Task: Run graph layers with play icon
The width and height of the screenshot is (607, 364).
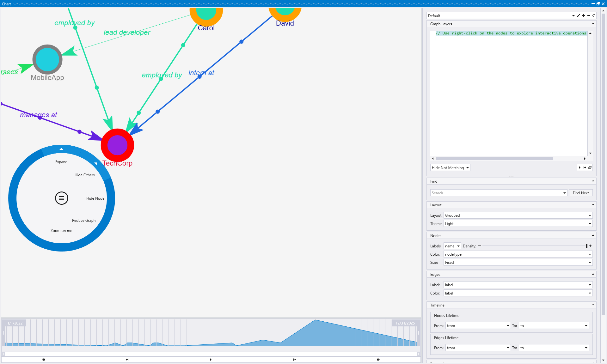Action: (579, 167)
